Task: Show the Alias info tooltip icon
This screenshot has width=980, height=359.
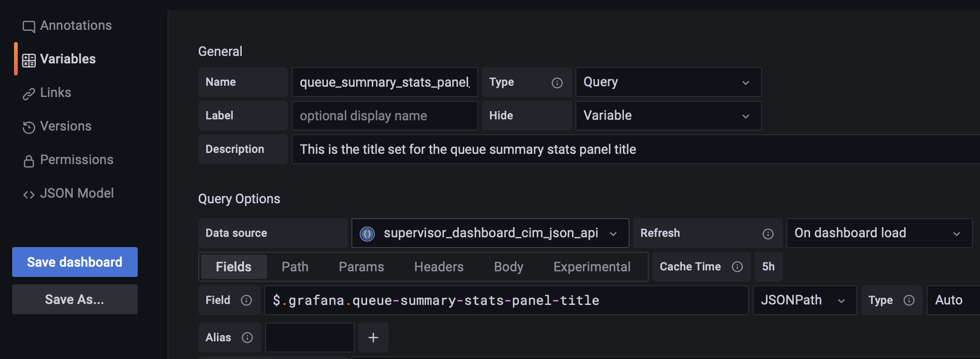Action: click(x=247, y=338)
